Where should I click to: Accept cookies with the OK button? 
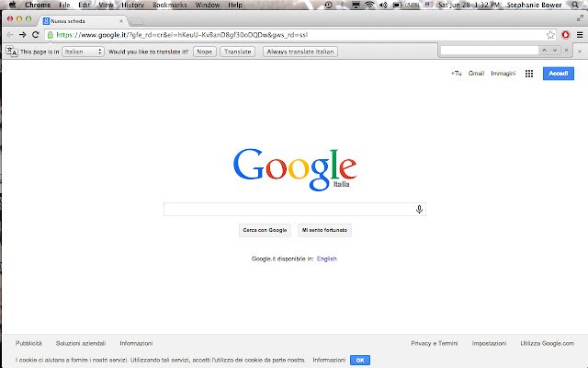360,360
